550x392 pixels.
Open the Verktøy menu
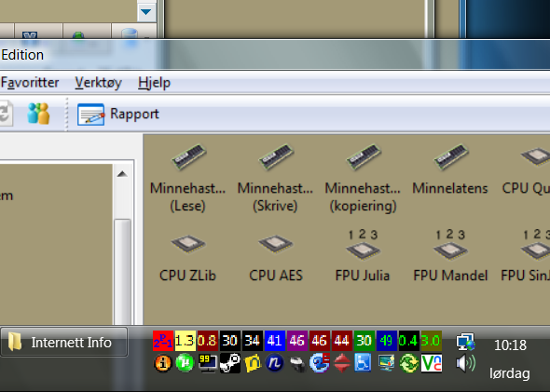98,83
